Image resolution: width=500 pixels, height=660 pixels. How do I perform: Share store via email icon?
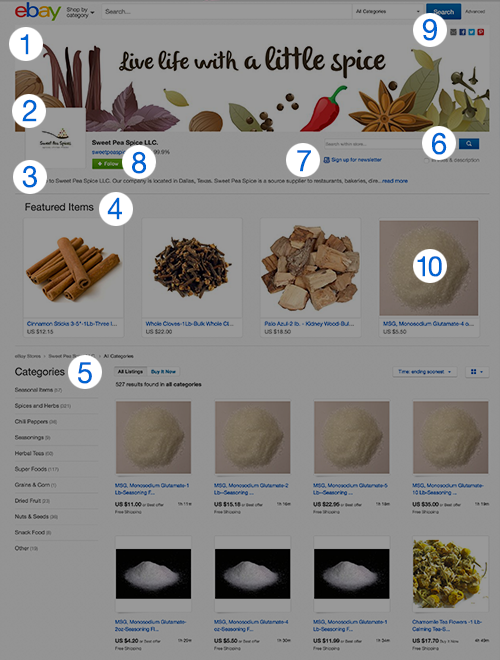[x=453, y=32]
